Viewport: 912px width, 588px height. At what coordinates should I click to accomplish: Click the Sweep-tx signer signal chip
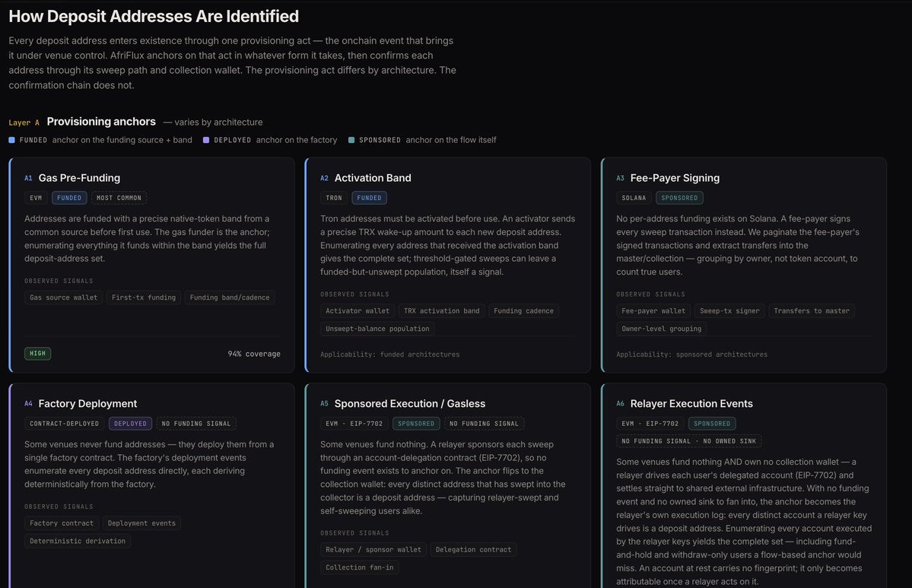729,310
